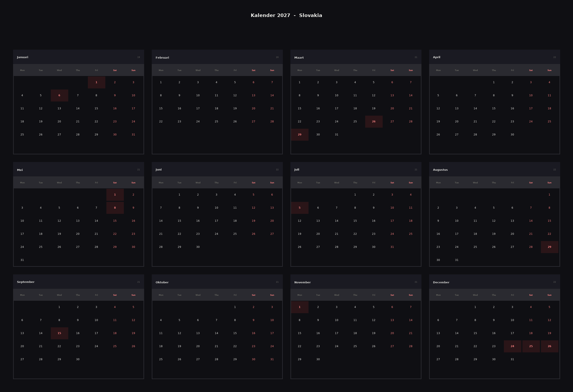Click the Juli month title
This screenshot has height=392, width=573.
[297, 169]
